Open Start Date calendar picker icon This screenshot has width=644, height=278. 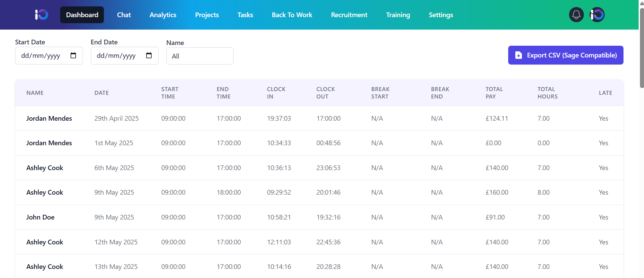73,55
